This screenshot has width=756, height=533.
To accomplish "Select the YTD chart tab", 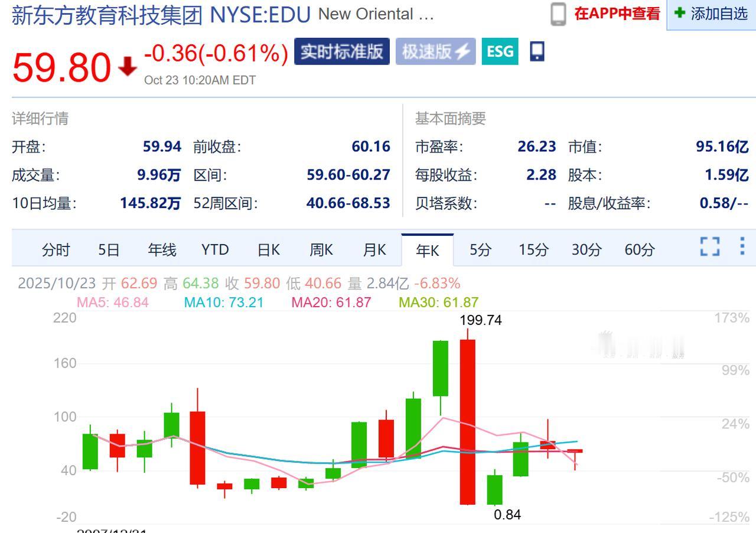I will coord(214,250).
